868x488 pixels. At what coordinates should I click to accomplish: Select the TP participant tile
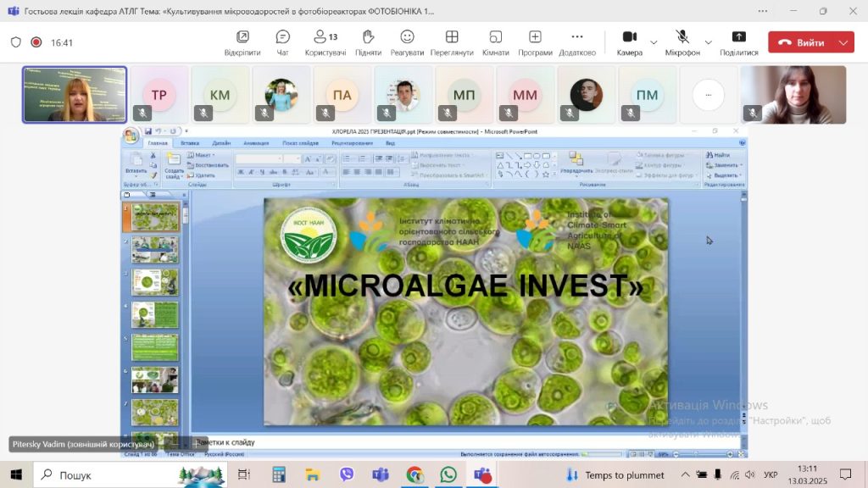[159, 95]
